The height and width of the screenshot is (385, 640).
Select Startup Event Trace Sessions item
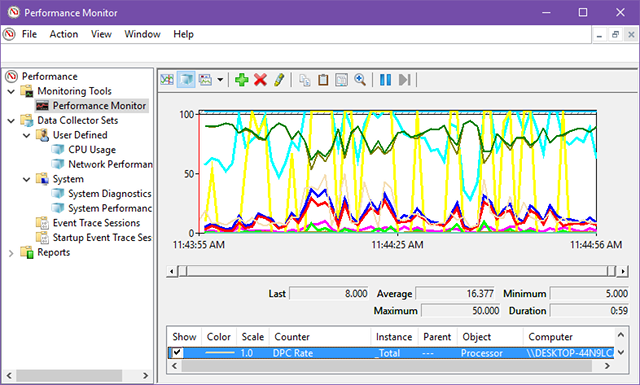(x=102, y=238)
